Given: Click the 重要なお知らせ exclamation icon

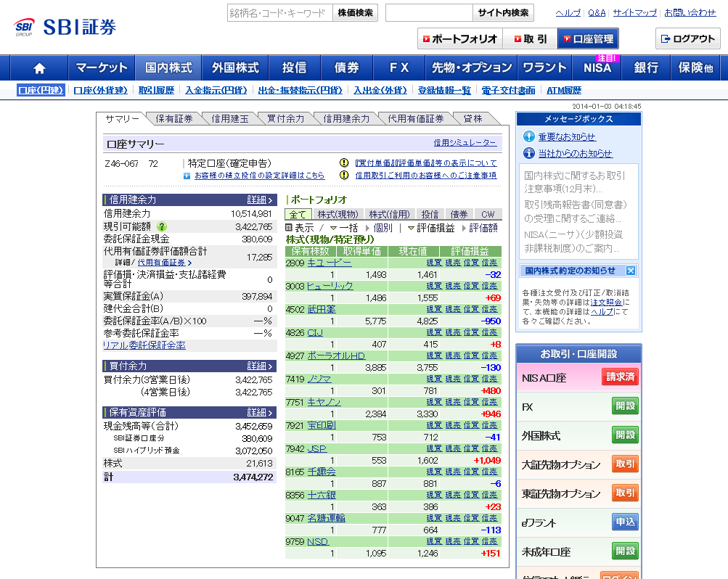Looking at the screenshot, I should click(x=529, y=136).
